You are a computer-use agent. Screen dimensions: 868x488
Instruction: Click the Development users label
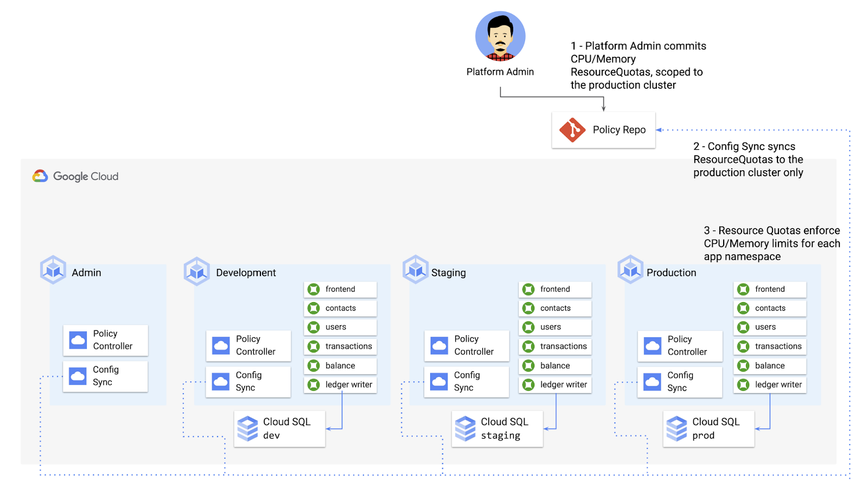pos(336,328)
